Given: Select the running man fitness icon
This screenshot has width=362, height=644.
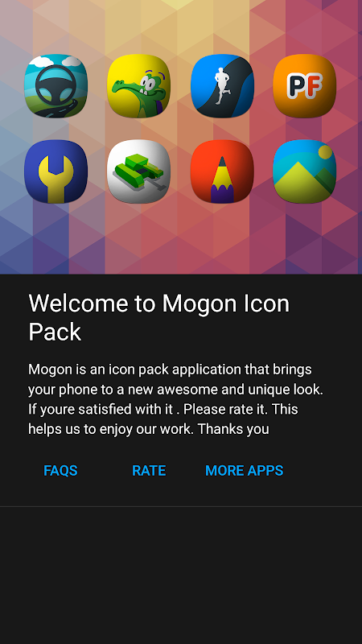Looking at the screenshot, I should (222, 86).
